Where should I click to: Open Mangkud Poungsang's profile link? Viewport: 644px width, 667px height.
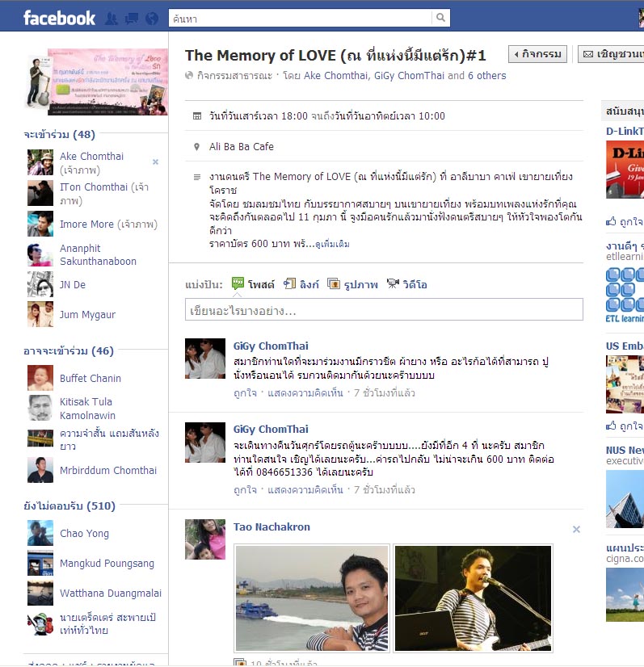pyautogui.click(x=107, y=563)
